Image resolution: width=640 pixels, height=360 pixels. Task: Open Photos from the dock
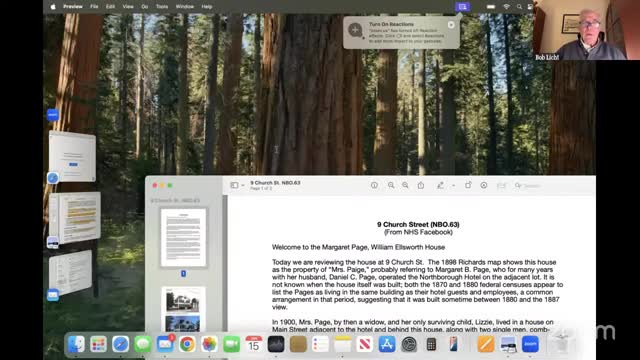point(209,344)
